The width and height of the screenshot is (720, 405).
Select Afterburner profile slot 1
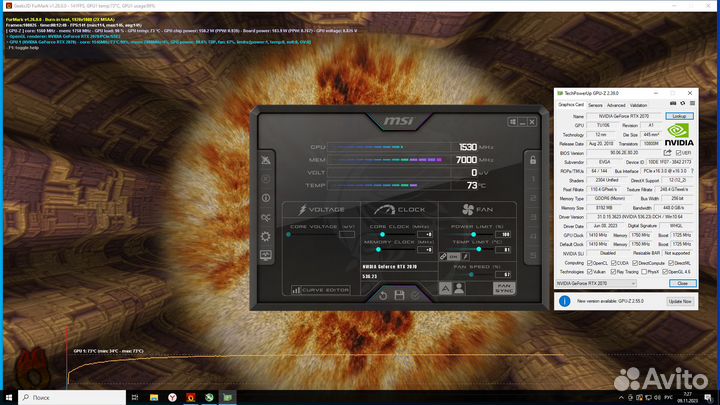(533, 179)
